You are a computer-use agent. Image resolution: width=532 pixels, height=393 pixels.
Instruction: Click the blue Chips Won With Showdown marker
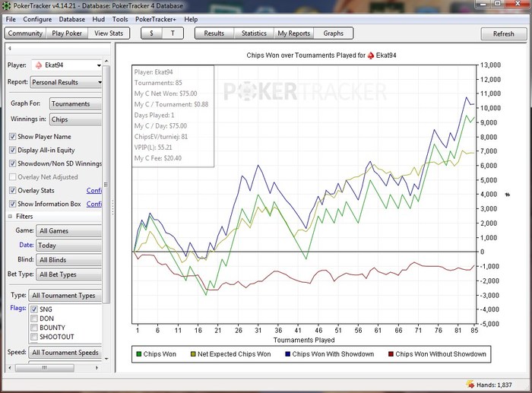coord(288,354)
